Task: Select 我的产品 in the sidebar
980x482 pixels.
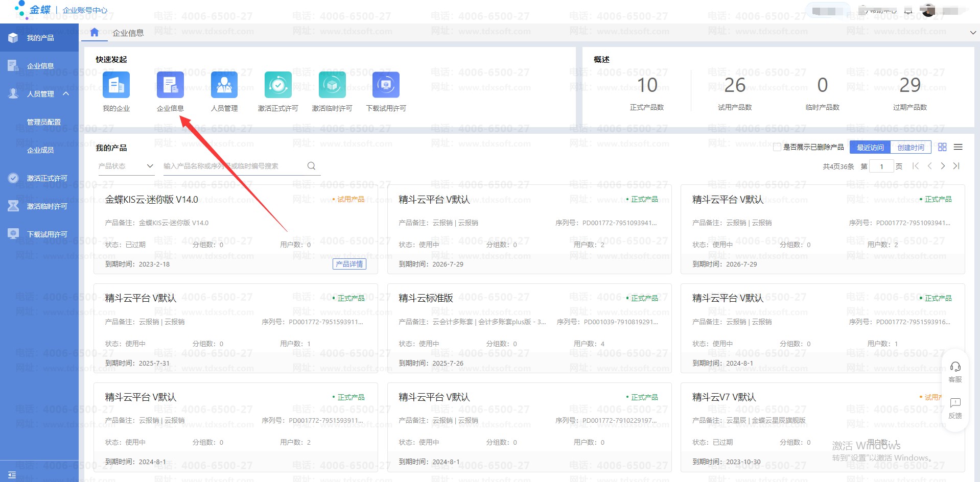Action: point(40,38)
